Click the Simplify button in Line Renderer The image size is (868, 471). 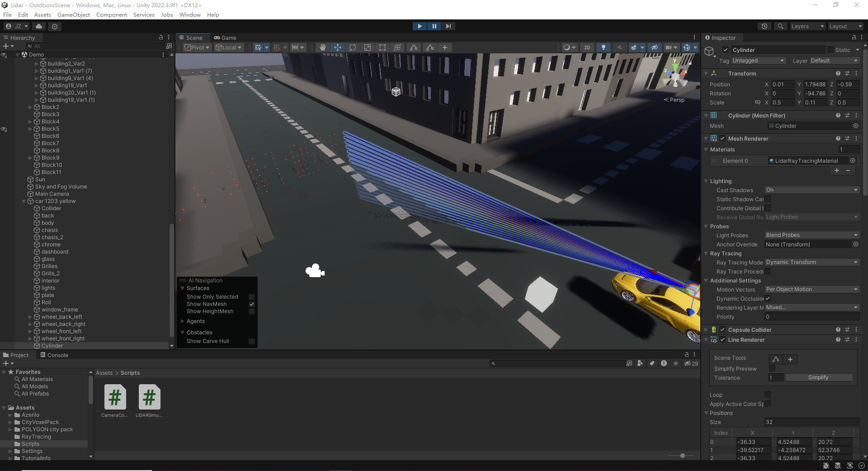pyautogui.click(x=819, y=377)
